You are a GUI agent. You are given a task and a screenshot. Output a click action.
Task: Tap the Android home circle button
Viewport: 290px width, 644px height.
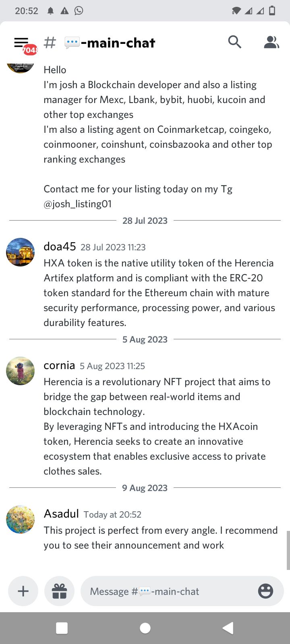pos(145,628)
